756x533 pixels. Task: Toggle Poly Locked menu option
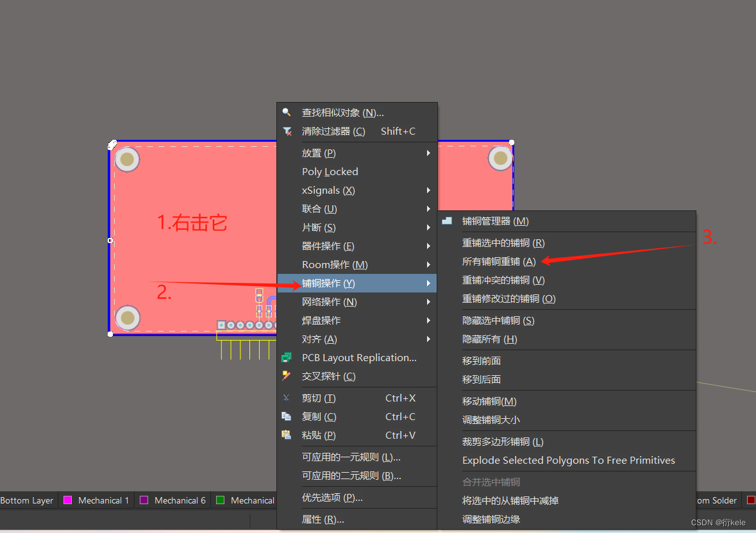[357, 172]
